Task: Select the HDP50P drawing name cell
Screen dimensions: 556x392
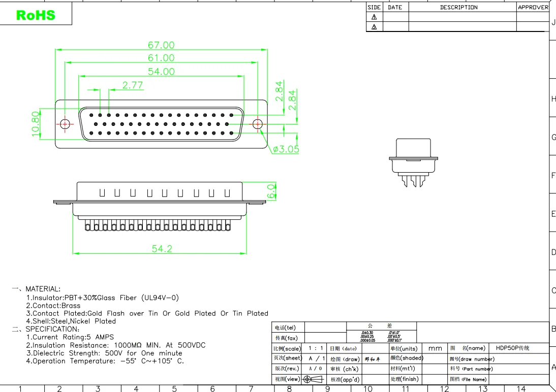Action: point(512,348)
